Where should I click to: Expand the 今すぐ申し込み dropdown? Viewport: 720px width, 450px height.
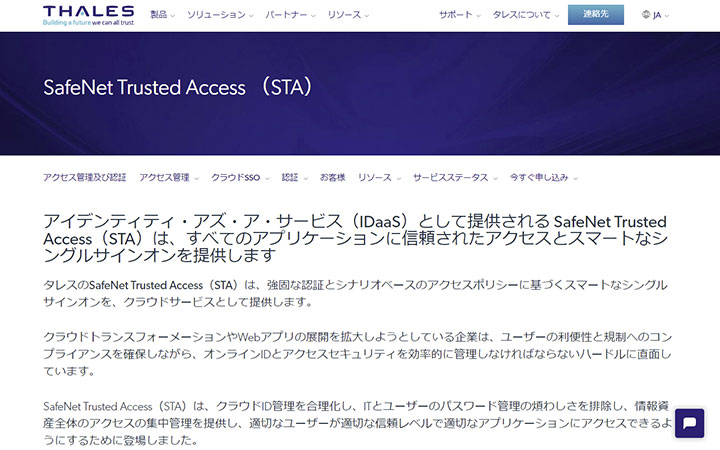click(543, 177)
